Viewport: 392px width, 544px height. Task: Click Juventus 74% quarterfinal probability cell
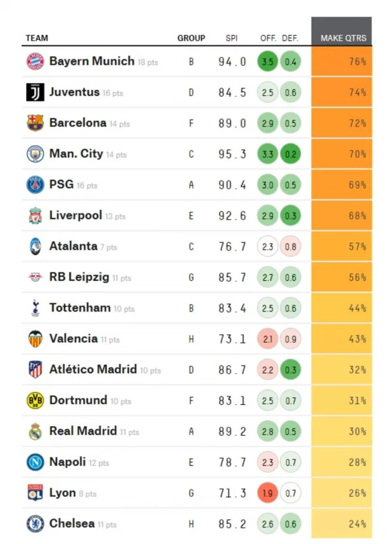342,92
